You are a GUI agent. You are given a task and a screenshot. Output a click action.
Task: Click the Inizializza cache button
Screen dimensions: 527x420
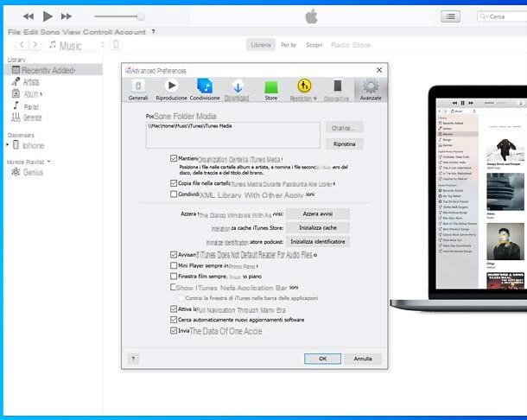[318, 227]
